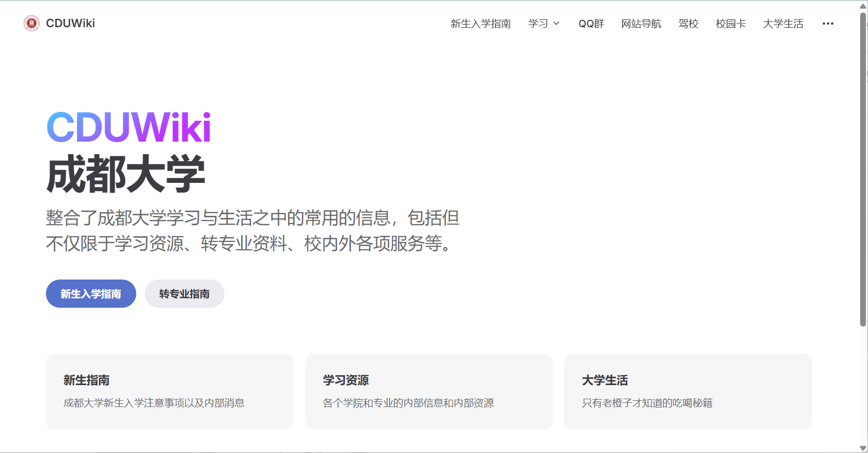Click the CDUWiki gradient hero heading
The width and height of the screenshot is (868, 453).
point(129,127)
